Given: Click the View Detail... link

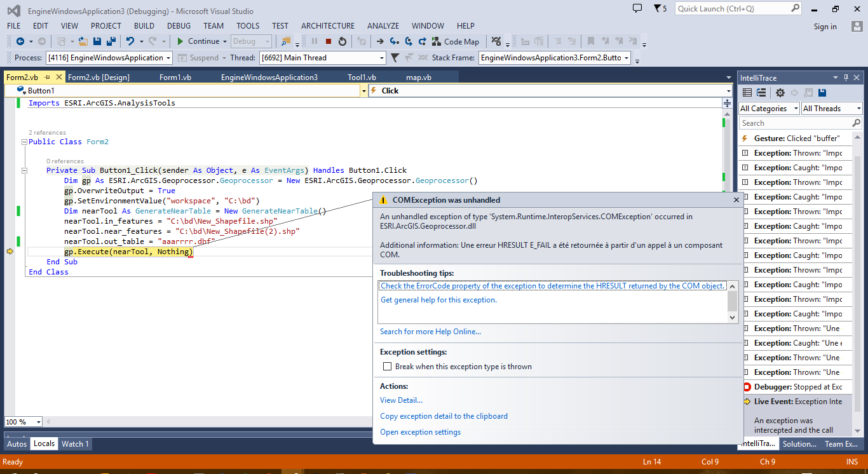Looking at the screenshot, I should tap(401, 400).
